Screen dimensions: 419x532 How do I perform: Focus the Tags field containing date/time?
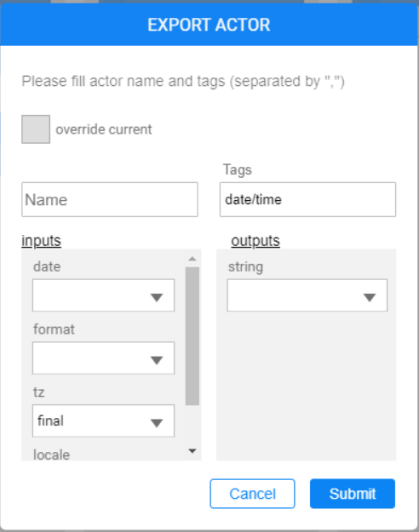tap(307, 199)
